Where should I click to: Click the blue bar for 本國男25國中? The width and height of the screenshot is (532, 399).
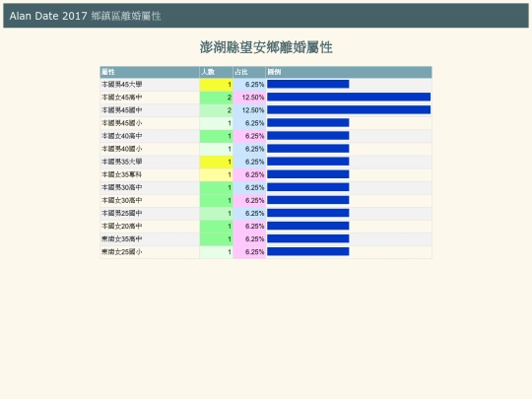(308, 213)
